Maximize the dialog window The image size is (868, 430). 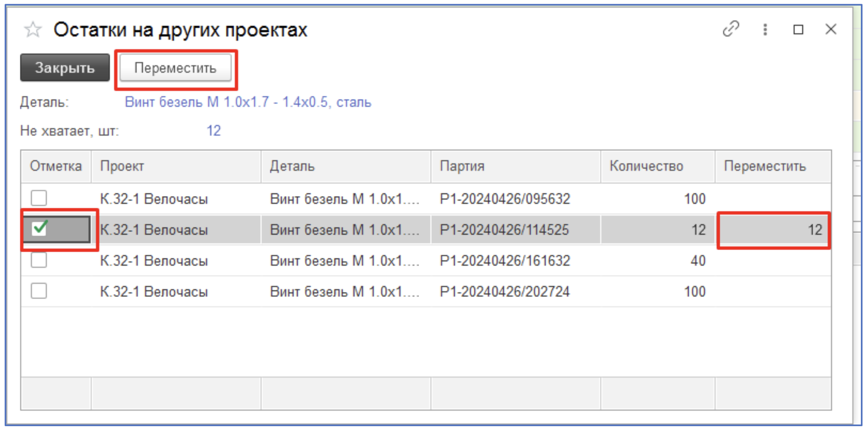pyautogui.click(x=798, y=30)
